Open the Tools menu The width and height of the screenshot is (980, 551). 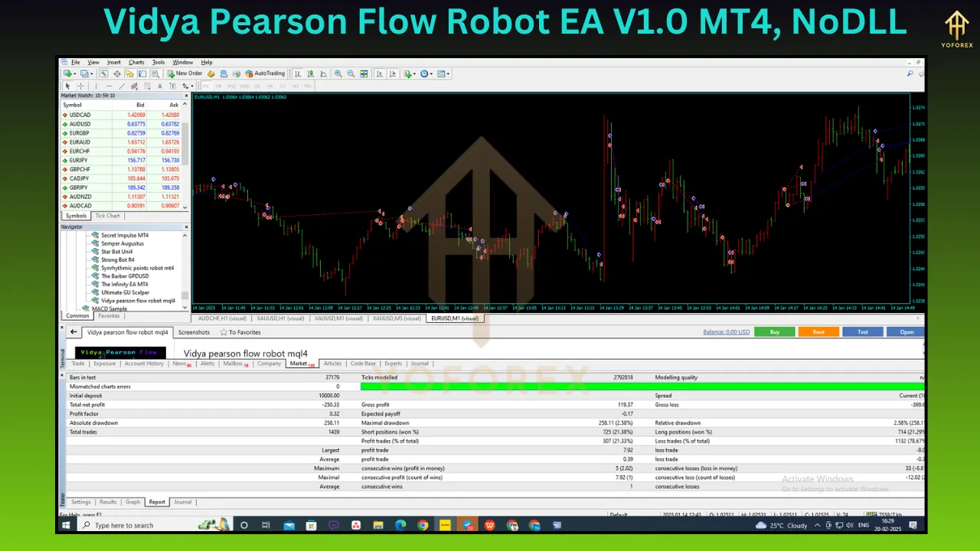[158, 62]
